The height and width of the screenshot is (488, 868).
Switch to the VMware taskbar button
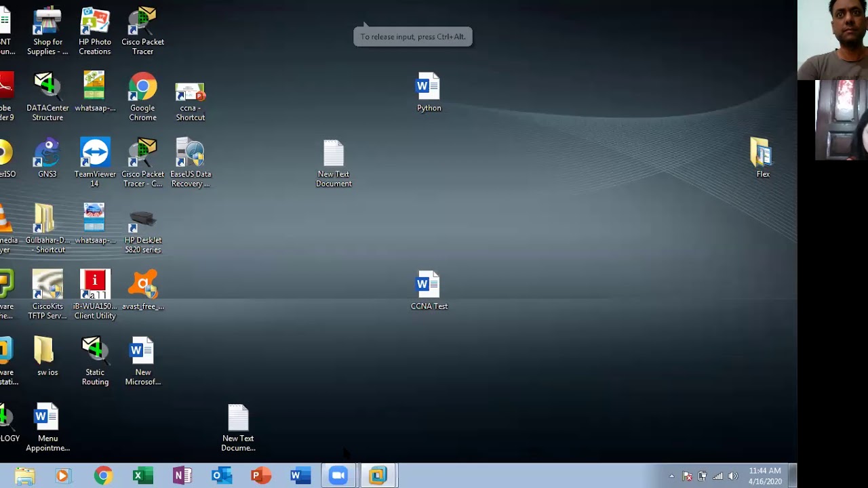tap(378, 476)
